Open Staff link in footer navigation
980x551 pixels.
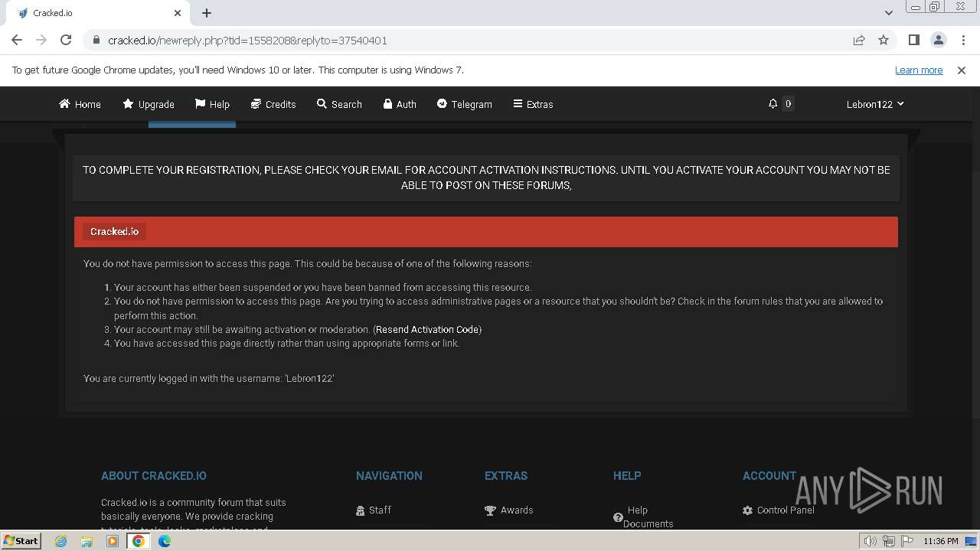tap(380, 510)
